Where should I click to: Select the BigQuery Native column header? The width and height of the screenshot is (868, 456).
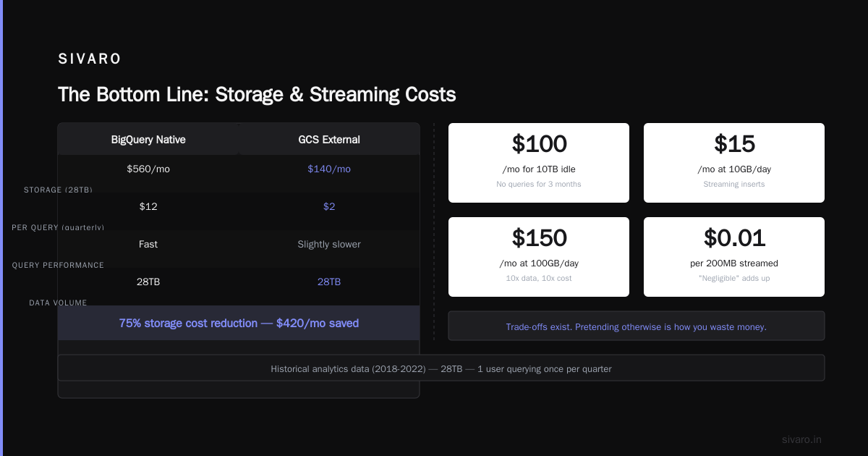[x=148, y=140]
